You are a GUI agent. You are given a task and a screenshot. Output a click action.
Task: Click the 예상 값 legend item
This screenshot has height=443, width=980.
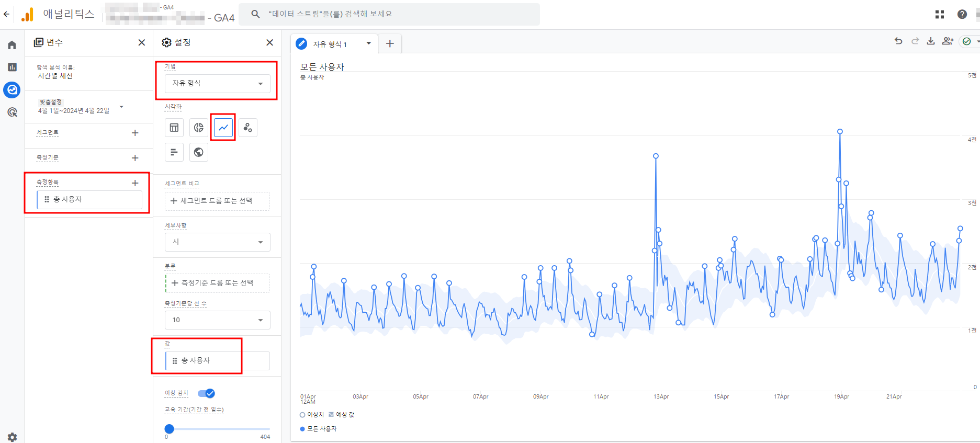tap(341, 415)
